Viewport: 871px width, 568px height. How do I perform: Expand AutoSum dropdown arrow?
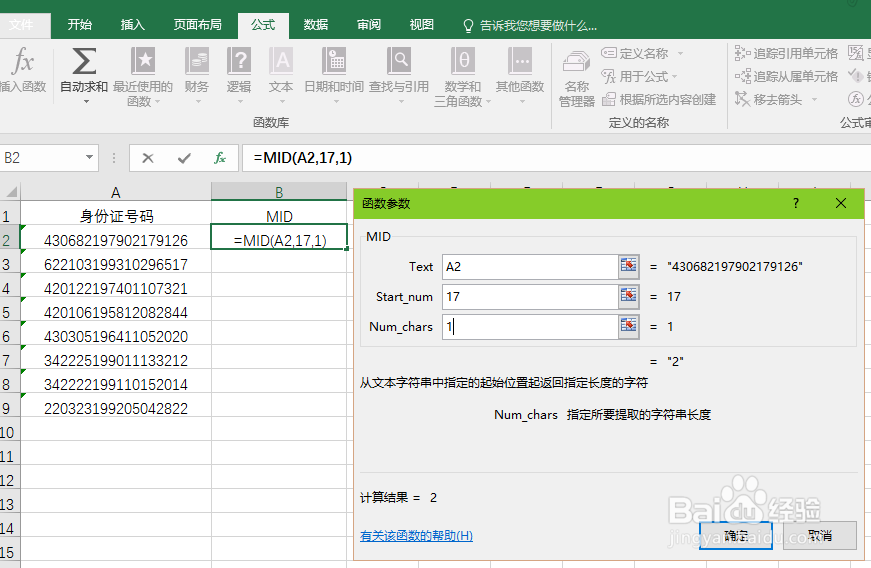pyautogui.click(x=86, y=102)
